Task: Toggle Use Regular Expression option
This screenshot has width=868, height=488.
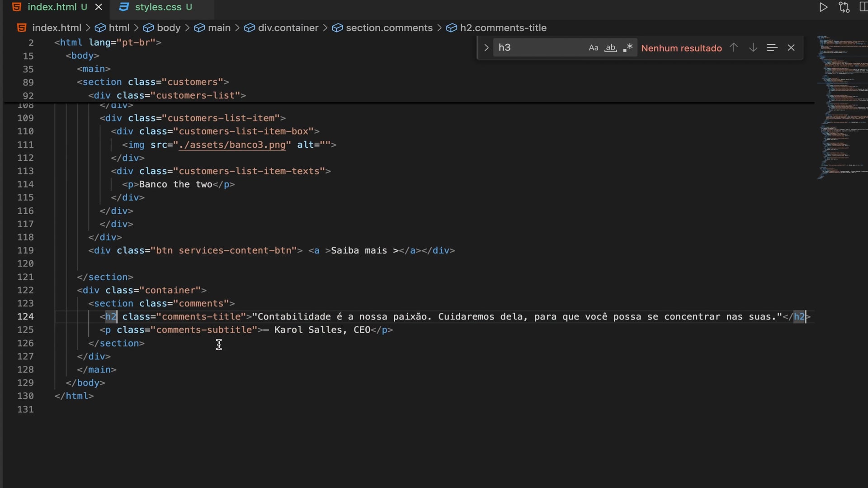Action: 627,47
